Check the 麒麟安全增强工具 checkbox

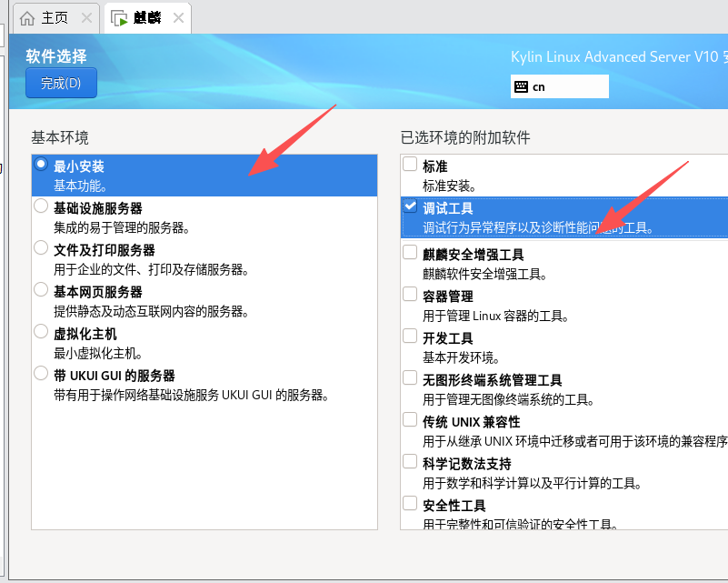click(410, 252)
